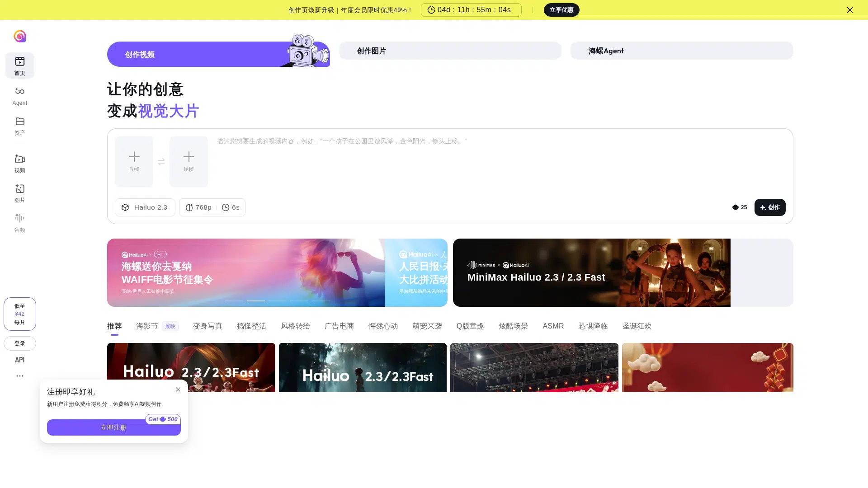Dismiss the top promotion banner
868x488 pixels.
coord(849,10)
